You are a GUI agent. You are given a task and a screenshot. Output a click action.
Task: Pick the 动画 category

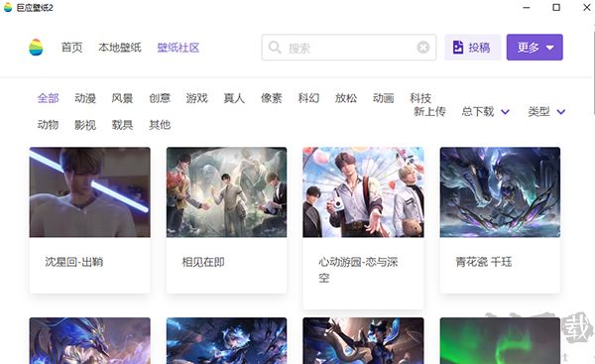point(383,98)
